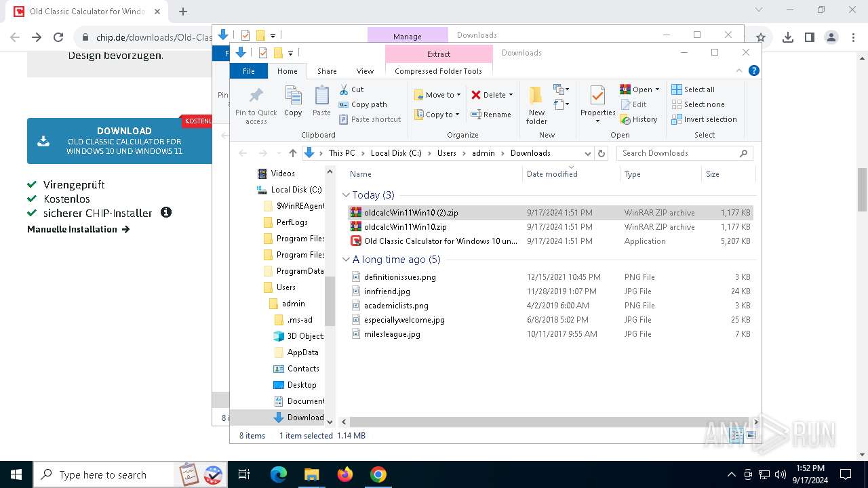This screenshot has height=488, width=868.
Task: Select the Home ribbon tab
Action: coord(287,71)
